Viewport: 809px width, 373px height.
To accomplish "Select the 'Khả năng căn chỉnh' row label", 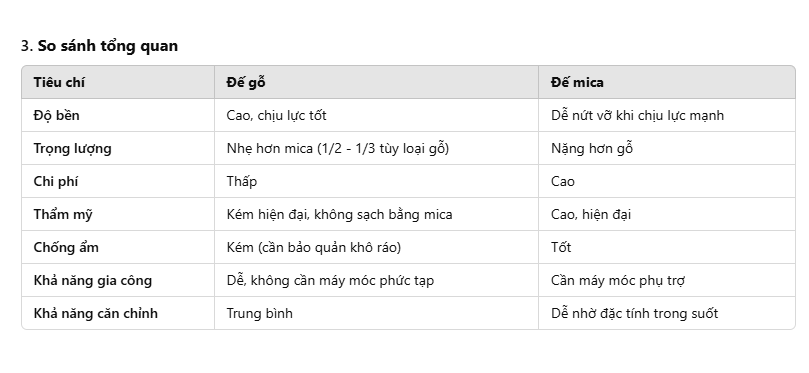I will tap(95, 314).
